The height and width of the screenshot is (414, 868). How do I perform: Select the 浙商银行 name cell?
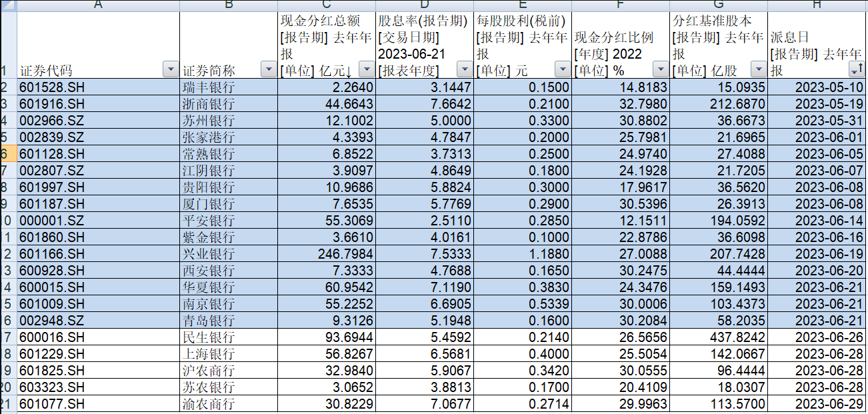point(229,103)
